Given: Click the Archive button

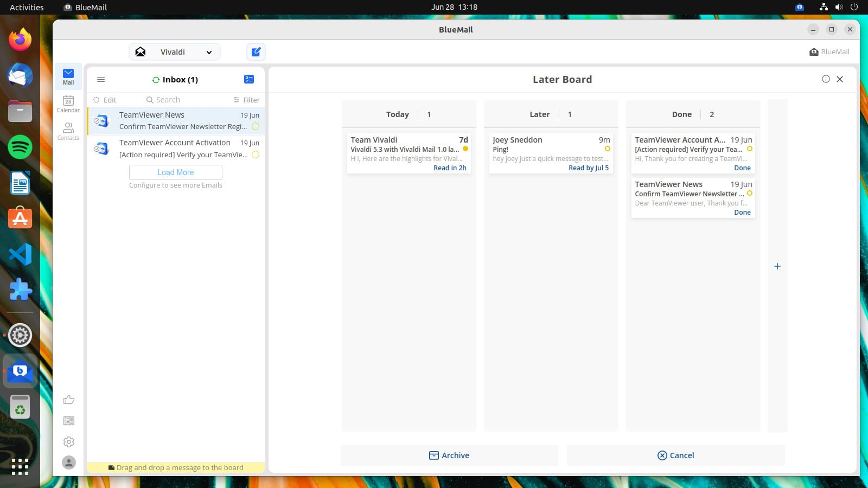Looking at the screenshot, I should pyautogui.click(x=449, y=455).
